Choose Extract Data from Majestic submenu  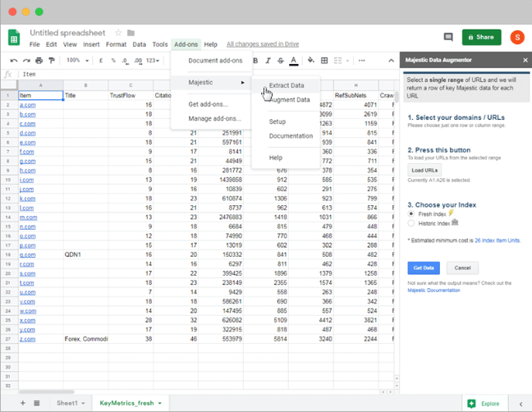point(286,85)
